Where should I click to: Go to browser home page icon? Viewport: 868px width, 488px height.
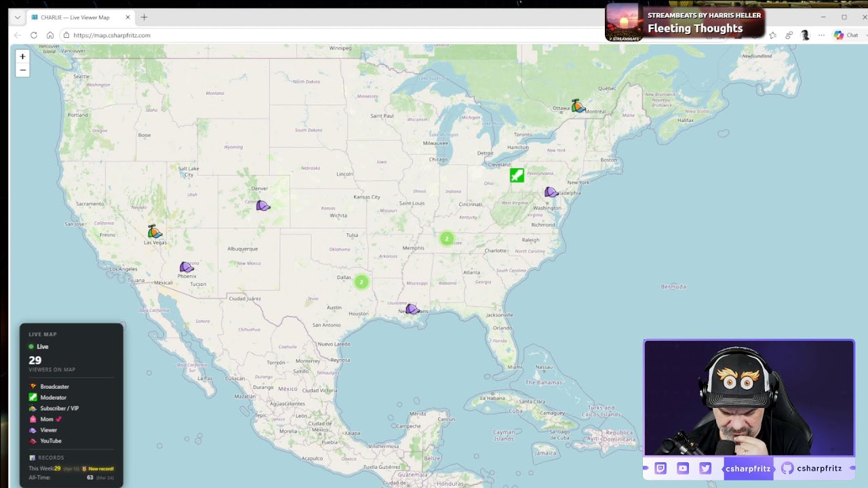pyautogui.click(x=50, y=35)
